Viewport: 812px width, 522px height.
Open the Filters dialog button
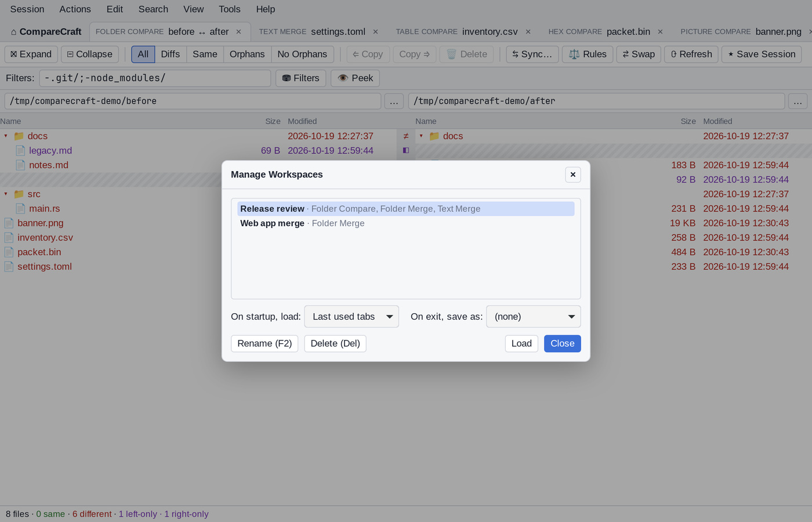[301, 78]
